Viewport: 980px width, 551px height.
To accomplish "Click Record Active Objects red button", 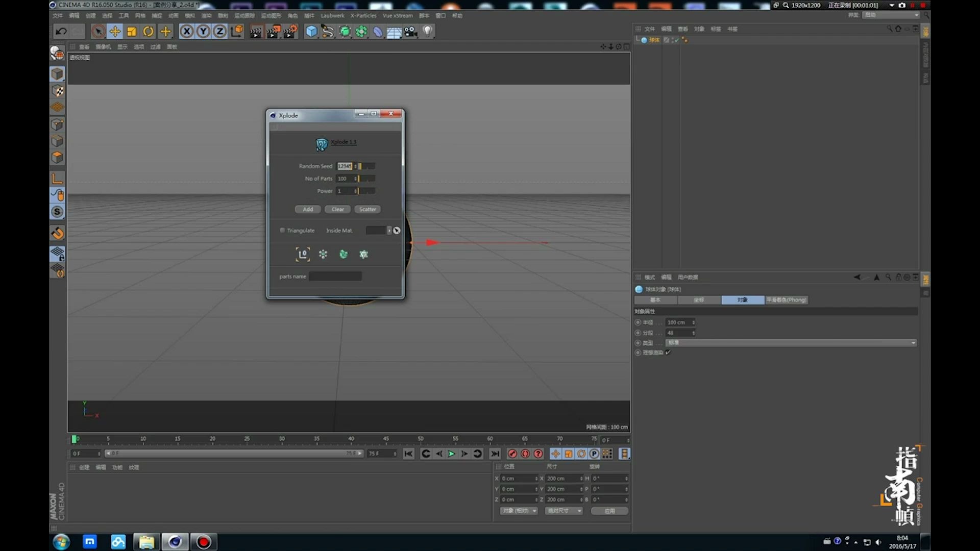I will (x=512, y=454).
